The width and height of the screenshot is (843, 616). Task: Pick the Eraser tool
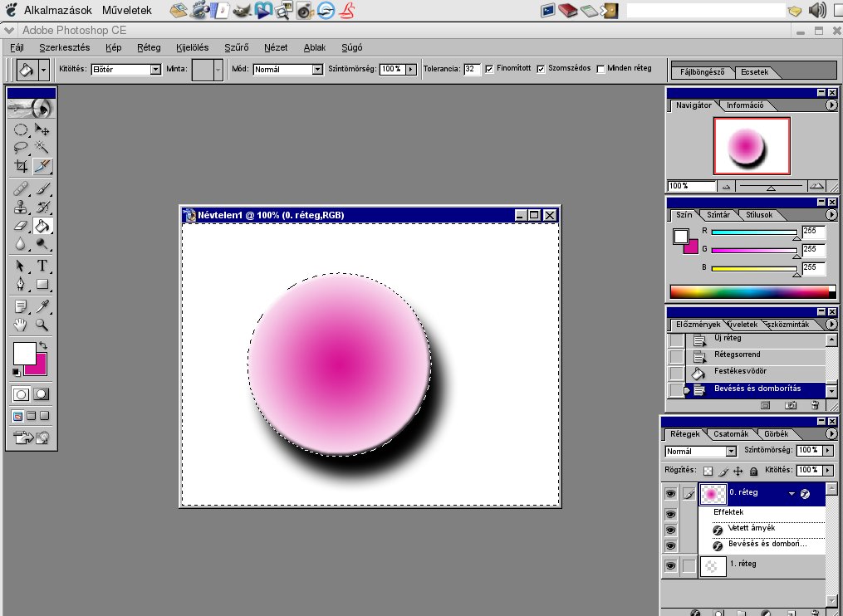(22, 226)
